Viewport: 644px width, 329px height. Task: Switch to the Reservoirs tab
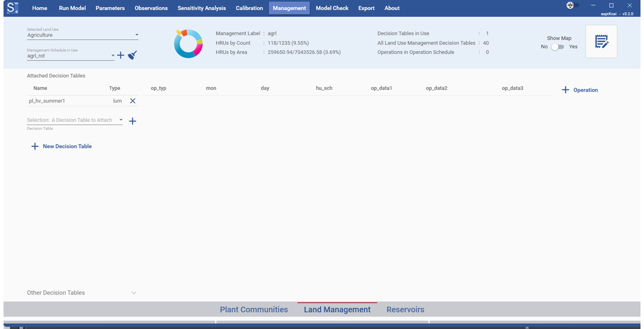pyautogui.click(x=405, y=309)
